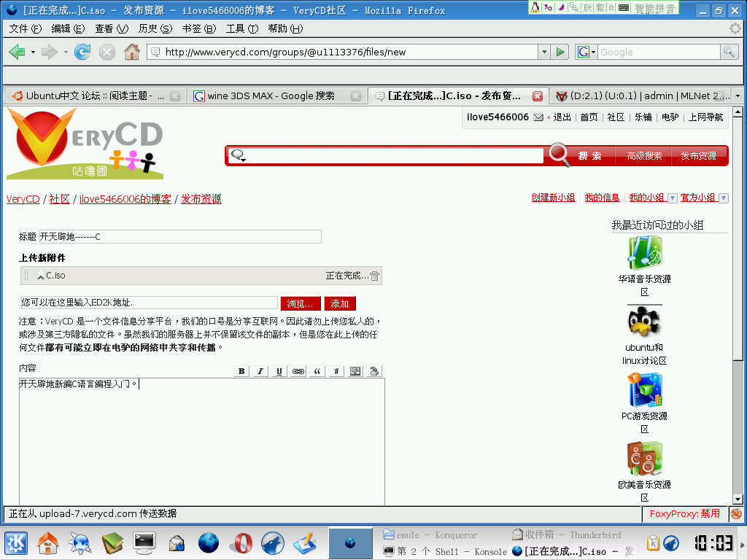Viewport: 747px width, 560px height.
Task: Delete the C.iso attachment with trash icon
Action: [x=375, y=276]
